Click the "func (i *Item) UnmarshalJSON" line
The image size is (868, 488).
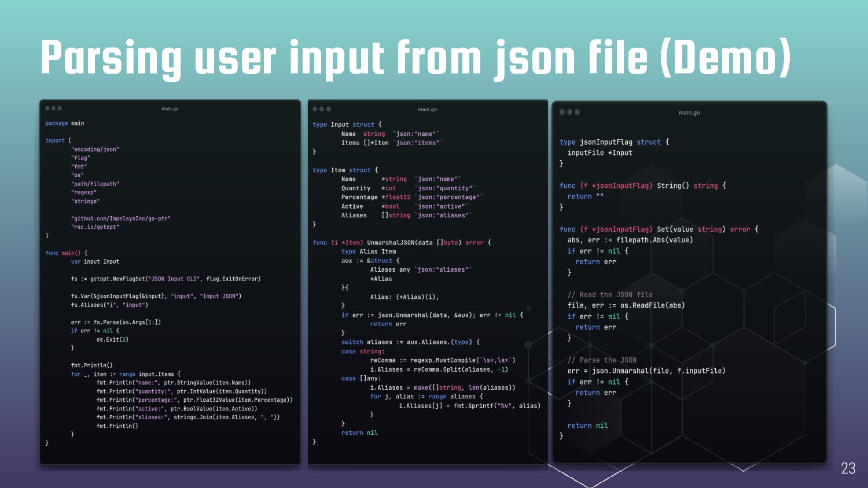[x=402, y=243]
